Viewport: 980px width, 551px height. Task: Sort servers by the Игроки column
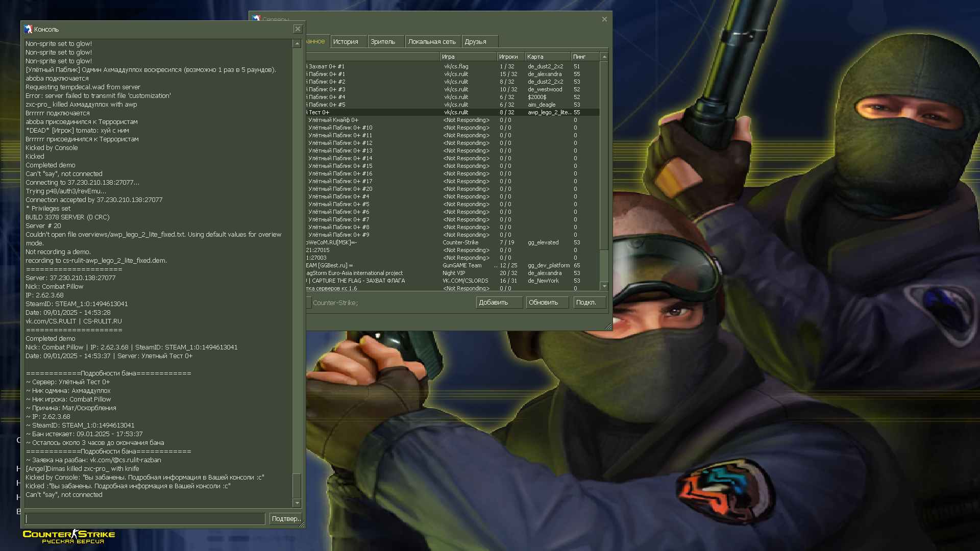[511, 57]
